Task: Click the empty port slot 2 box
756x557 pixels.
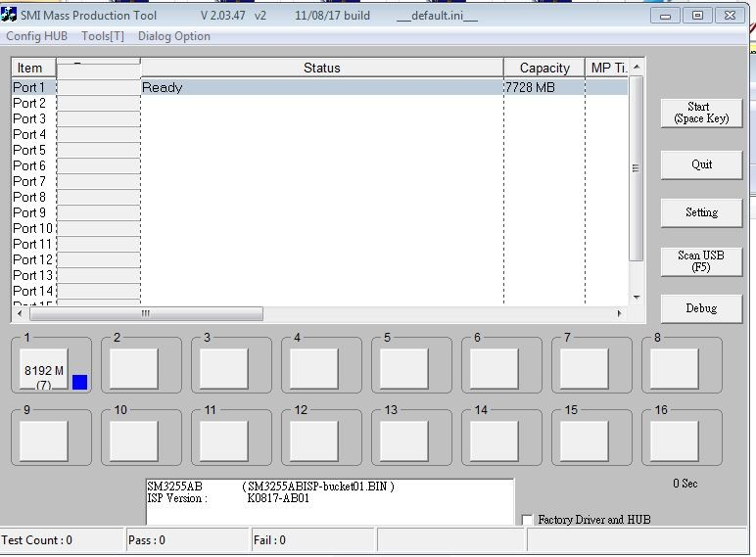Action: (x=133, y=369)
